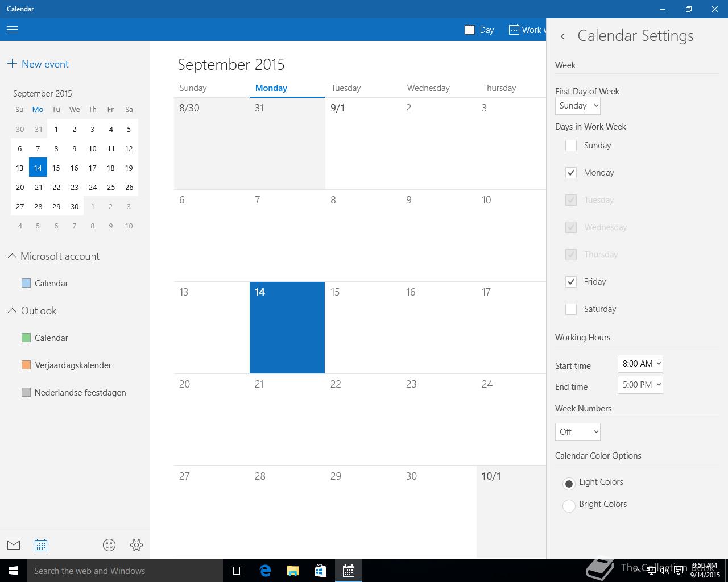Pick 25 in the mini calendar

click(111, 187)
